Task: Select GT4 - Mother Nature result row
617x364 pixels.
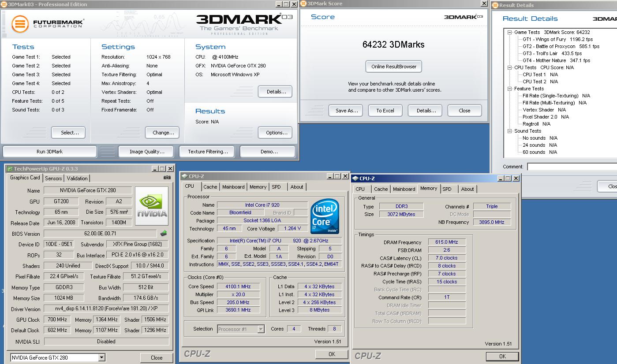Action: pos(556,60)
